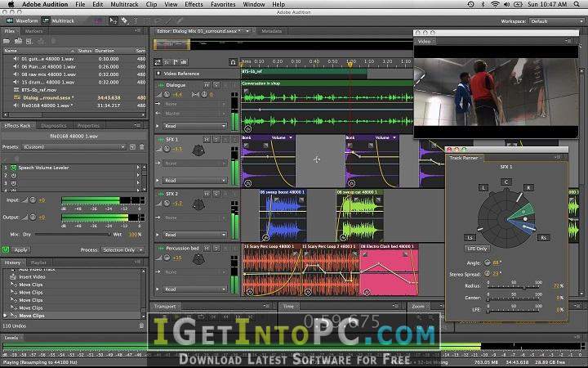This screenshot has height=368, width=588.
Task: Switch to the Playlist tab
Action: tap(38, 263)
